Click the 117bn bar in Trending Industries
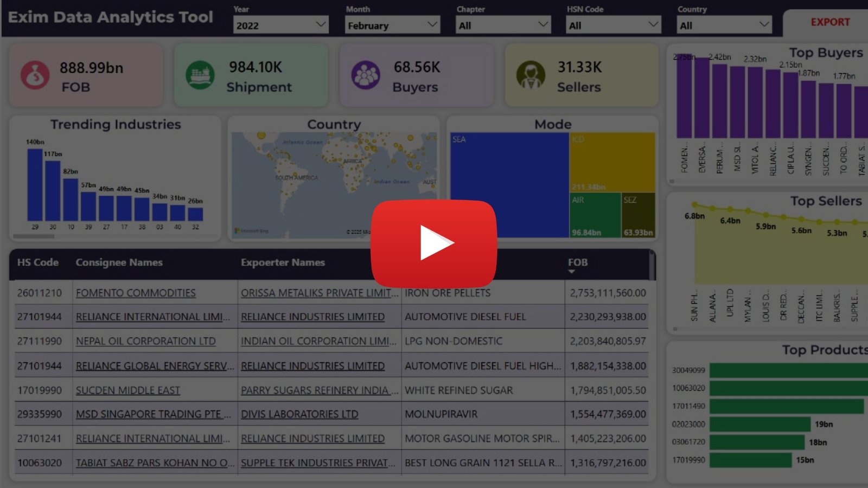The width and height of the screenshot is (868, 488). (x=53, y=191)
